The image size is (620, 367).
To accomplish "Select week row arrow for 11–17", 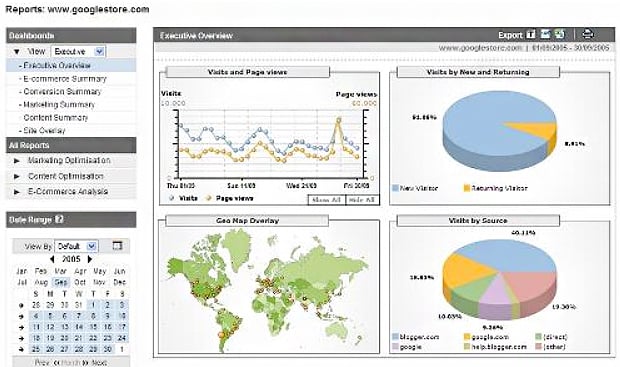I will (x=21, y=327).
